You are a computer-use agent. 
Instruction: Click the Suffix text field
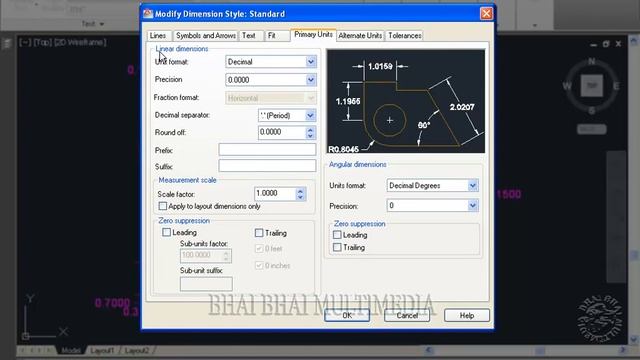(x=267, y=166)
